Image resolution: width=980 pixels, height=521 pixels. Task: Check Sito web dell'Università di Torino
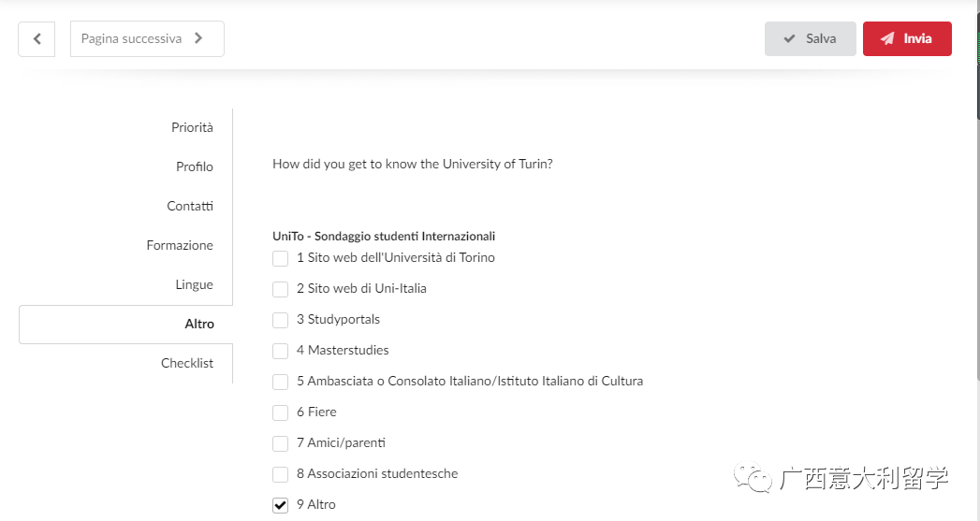[x=280, y=258]
